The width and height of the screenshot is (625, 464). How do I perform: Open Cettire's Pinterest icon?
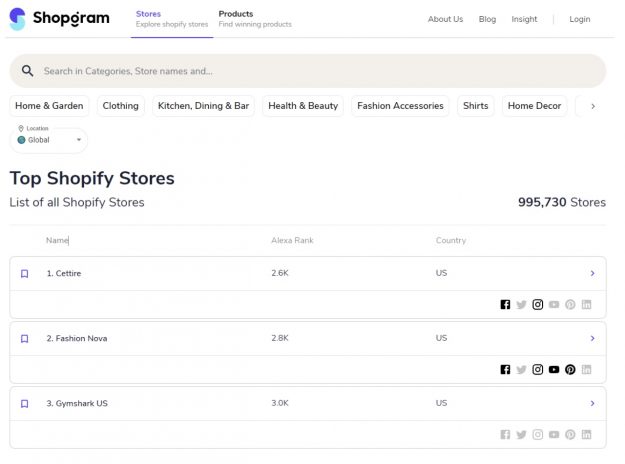[570, 305]
